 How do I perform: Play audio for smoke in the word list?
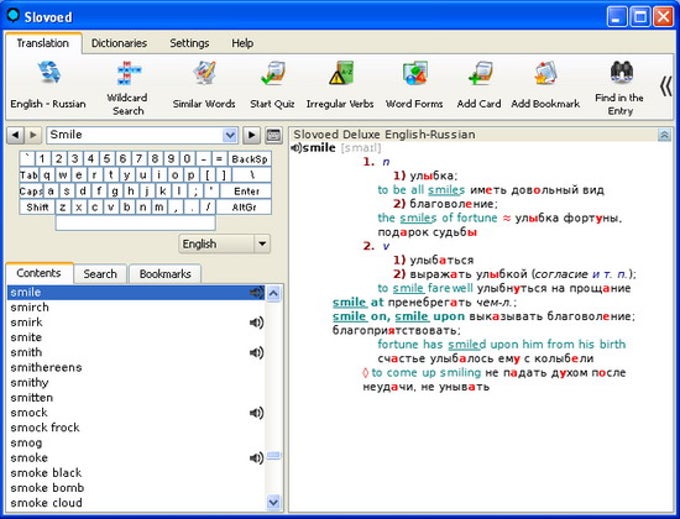click(256, 458)
